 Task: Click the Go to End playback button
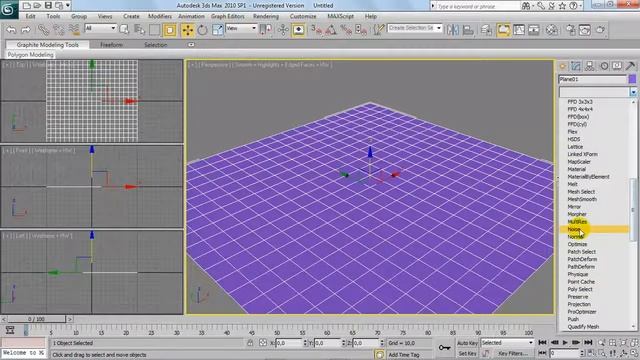pyautogui.click(x=588, y=343)
